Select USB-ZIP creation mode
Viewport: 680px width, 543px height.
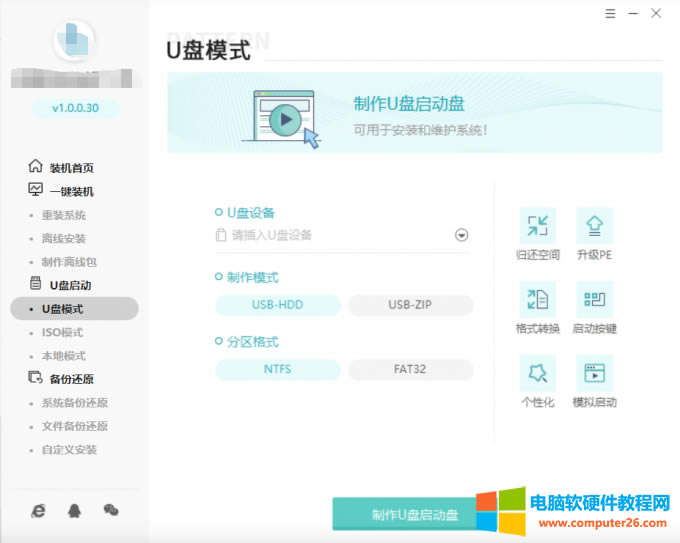pos(410,305)
